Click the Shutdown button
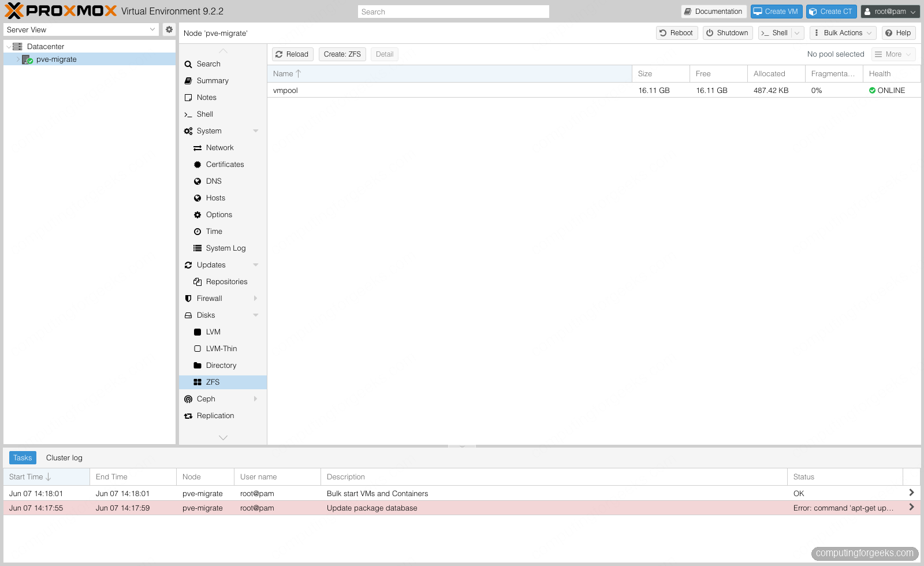The height and width of the screenshot is (566, 924). click(x=728, y=33)
